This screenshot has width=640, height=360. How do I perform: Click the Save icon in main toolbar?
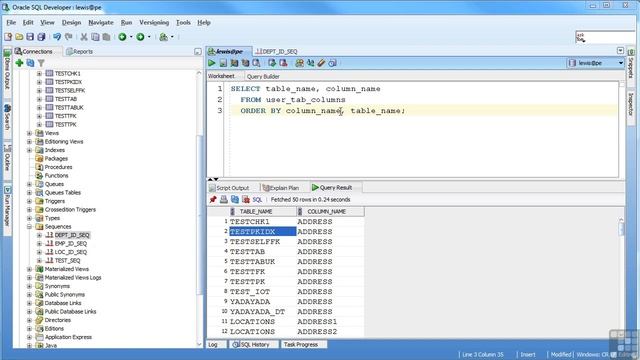(x=30, y=37)
